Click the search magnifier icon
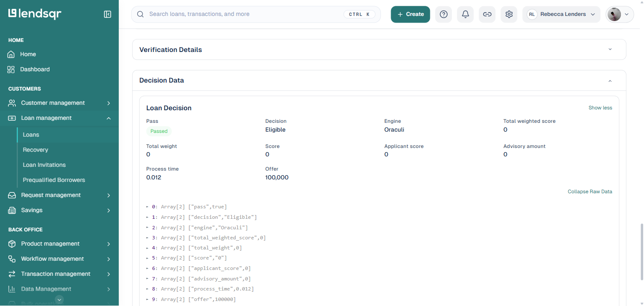The width and height of the screenshot is (644, 306). (x=141, y=14)
